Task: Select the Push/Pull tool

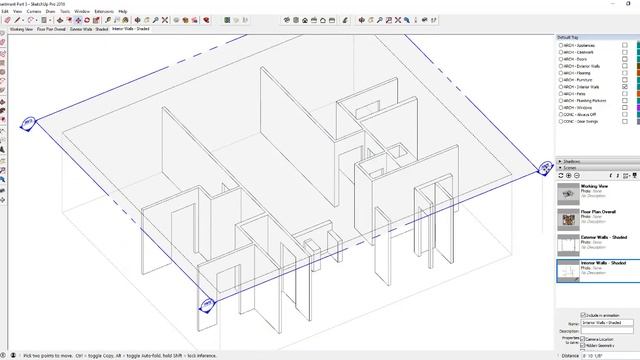Action: coord(60,20)
